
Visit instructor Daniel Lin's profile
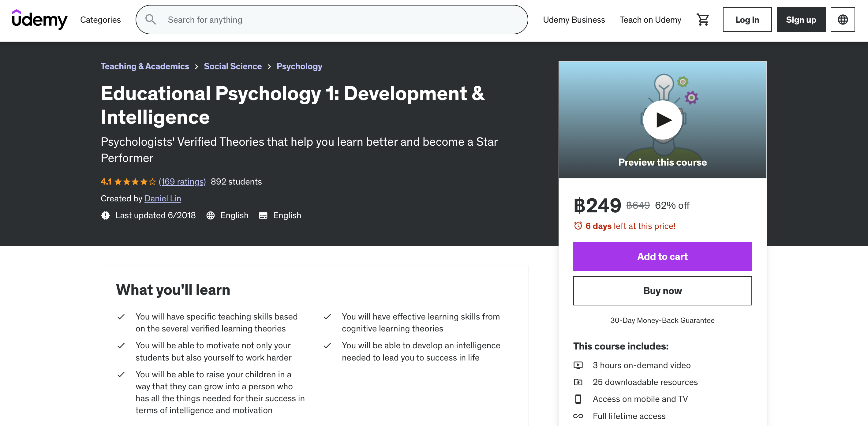[163, 199]
